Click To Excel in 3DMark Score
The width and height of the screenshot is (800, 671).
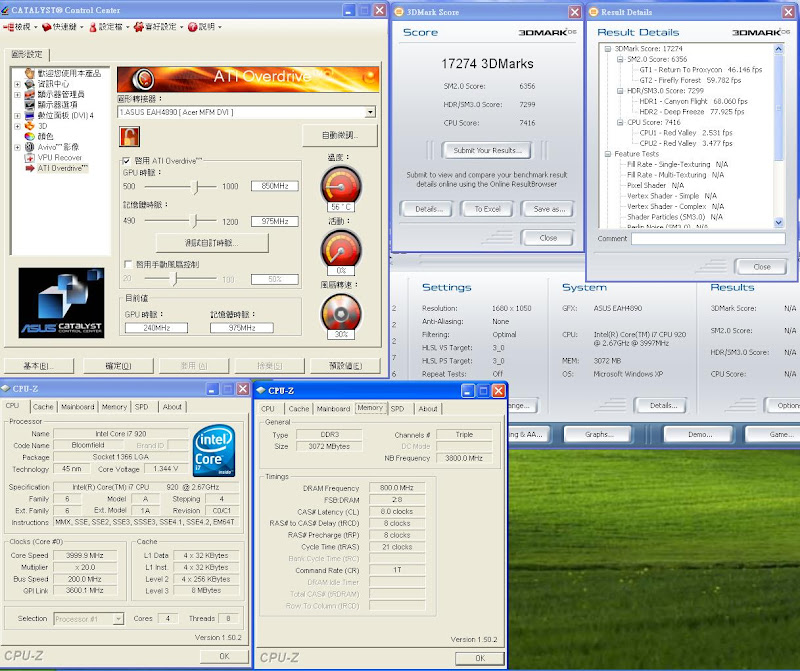487,209
